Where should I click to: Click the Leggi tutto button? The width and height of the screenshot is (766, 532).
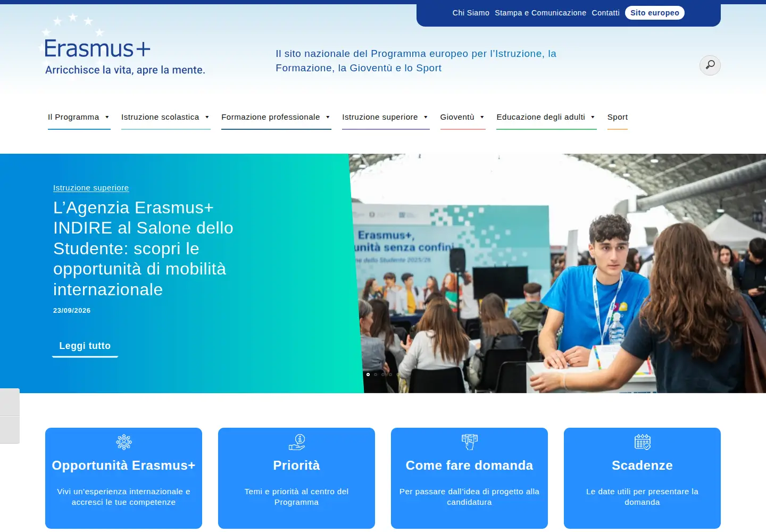(85, 346)
